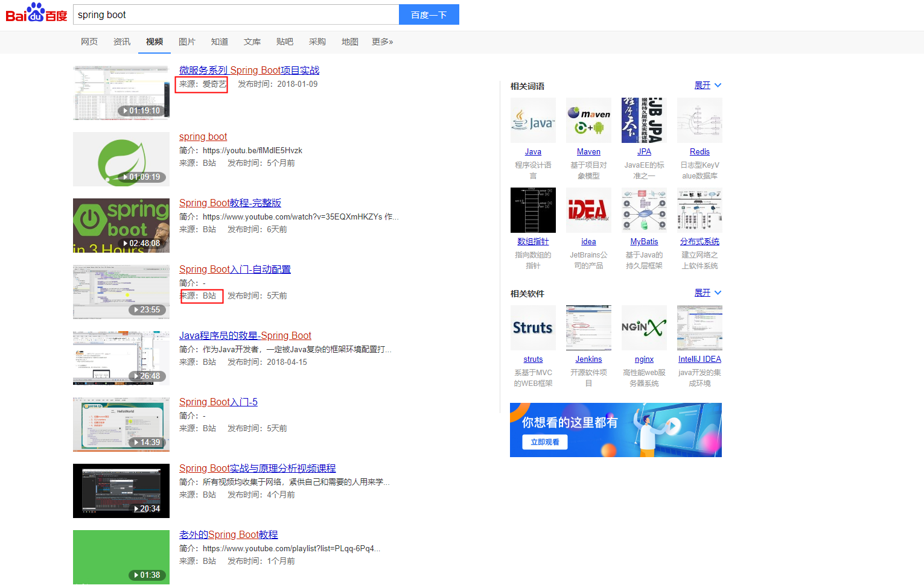The width and height of the screenshot is (924, 588).
Task: Open the MyBatis diagram image
Action: tap(644, 210)
